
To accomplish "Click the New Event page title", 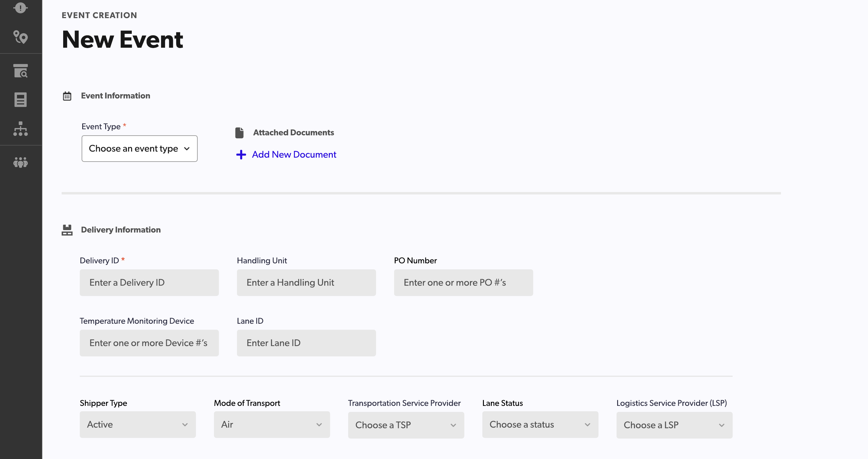I will (x=122, y=40).
